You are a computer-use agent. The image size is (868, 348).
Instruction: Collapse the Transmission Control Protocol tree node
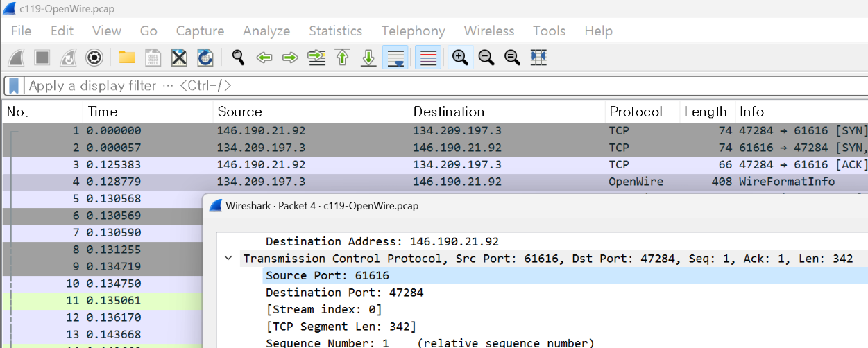coord(228,259)
